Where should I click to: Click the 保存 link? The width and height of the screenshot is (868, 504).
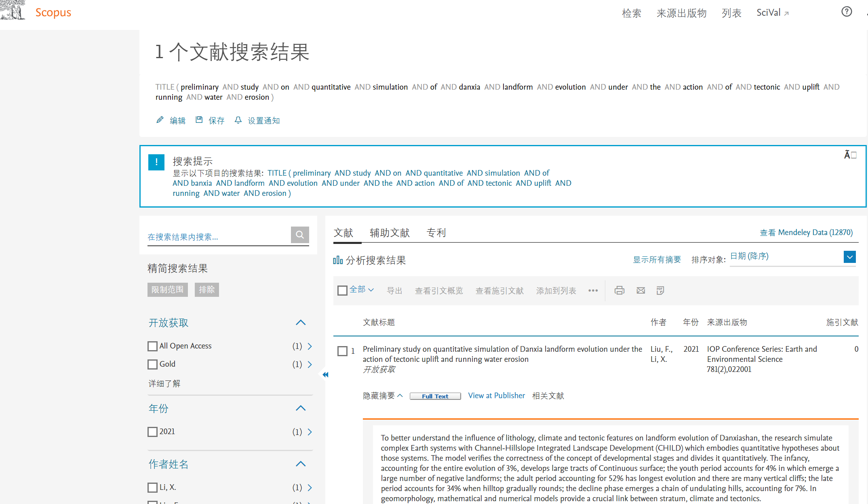pos(216,120)
